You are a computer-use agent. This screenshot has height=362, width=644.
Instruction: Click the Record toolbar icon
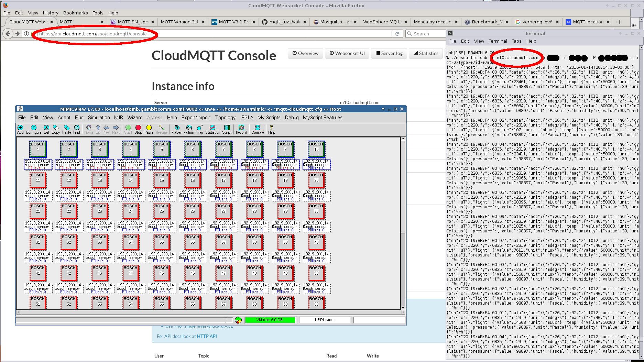[x=241, y=129]
